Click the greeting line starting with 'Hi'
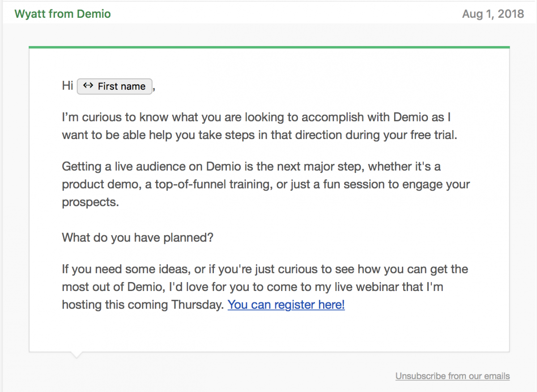 coord(67,86)
